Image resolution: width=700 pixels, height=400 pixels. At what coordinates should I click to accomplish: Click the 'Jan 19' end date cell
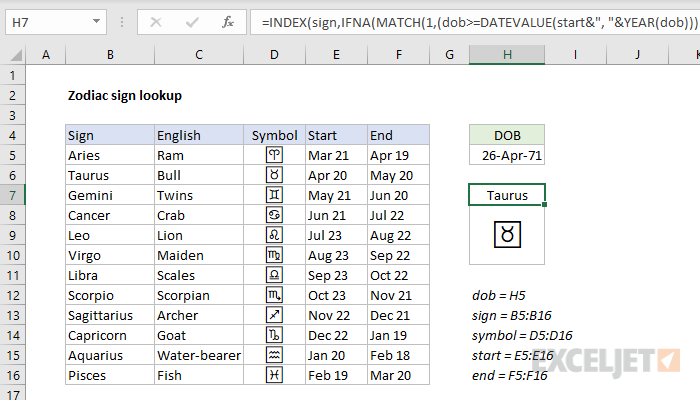tap(398, 335)
